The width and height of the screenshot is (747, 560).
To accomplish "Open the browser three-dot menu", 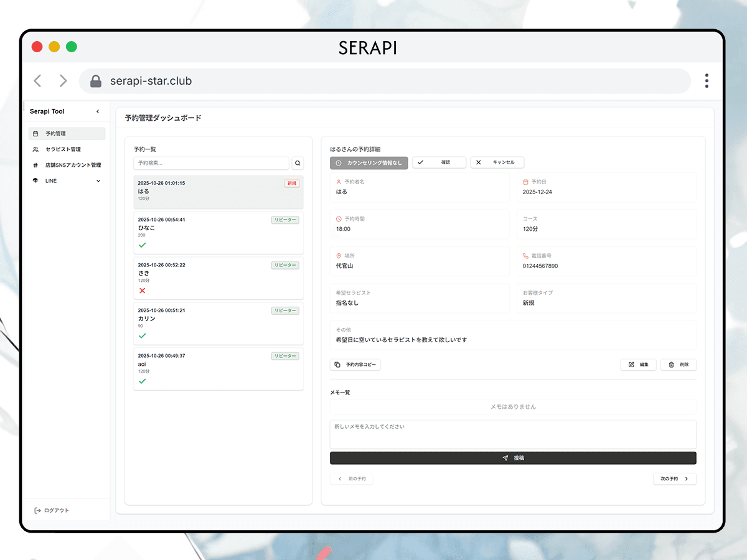I will [x=707, y=81].
